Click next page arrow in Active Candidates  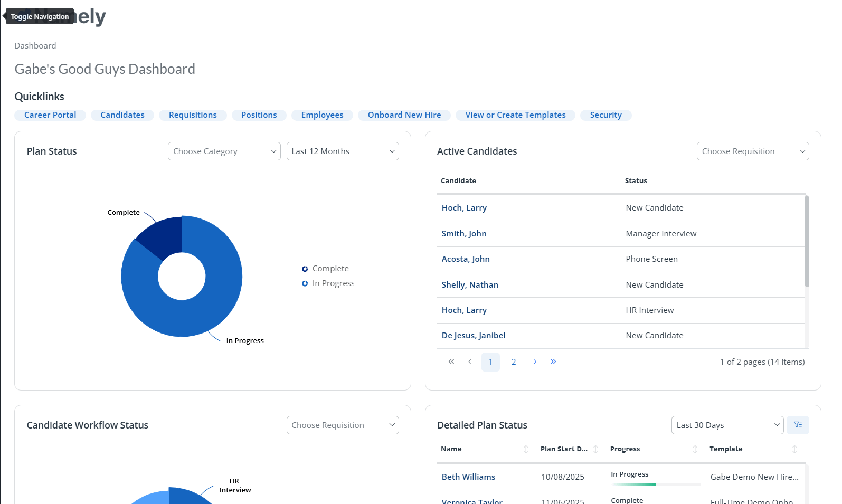[535, 362]
